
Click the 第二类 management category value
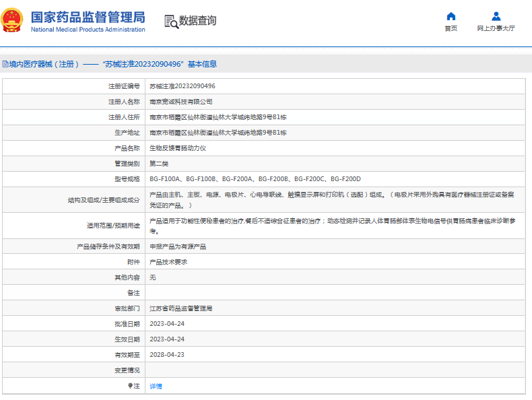tap(159, 164)
